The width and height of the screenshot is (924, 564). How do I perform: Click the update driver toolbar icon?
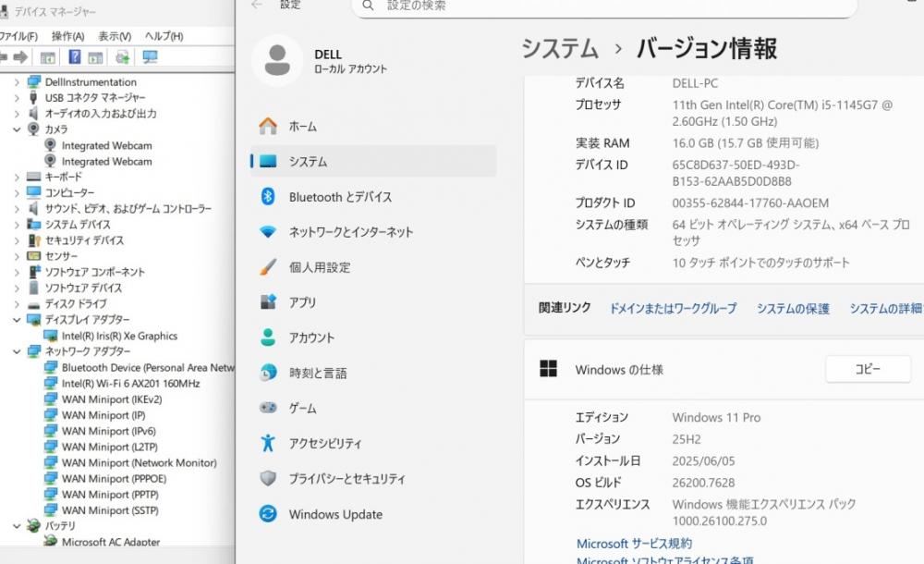coord(122,57)
